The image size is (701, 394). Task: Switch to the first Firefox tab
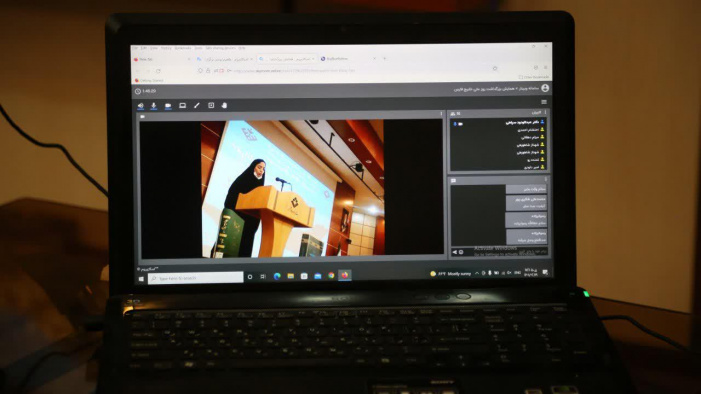162,59
